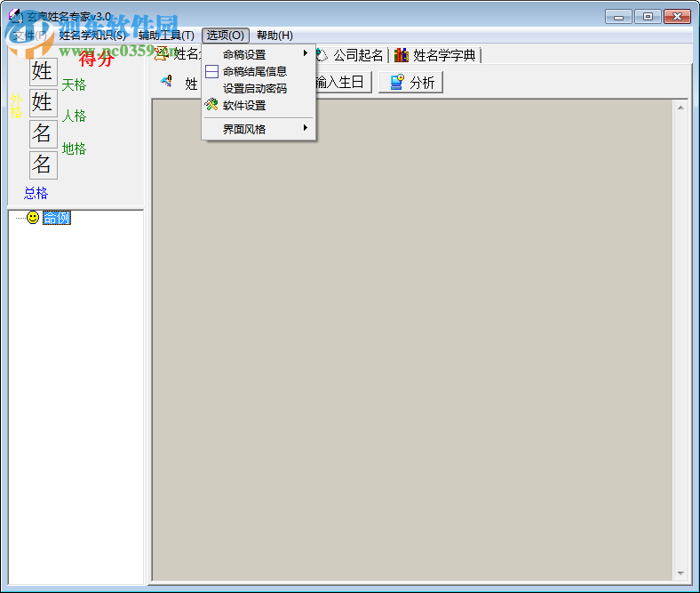Select 命稿结尾信息 menu entry
This screenshot has width=700, height=593.
point(259,71)
